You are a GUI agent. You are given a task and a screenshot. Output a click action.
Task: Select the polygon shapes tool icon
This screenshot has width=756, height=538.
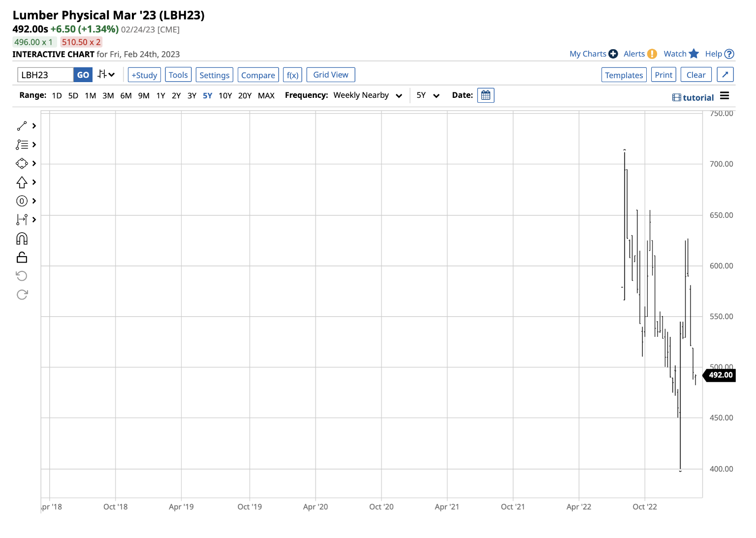coord(22,164)
